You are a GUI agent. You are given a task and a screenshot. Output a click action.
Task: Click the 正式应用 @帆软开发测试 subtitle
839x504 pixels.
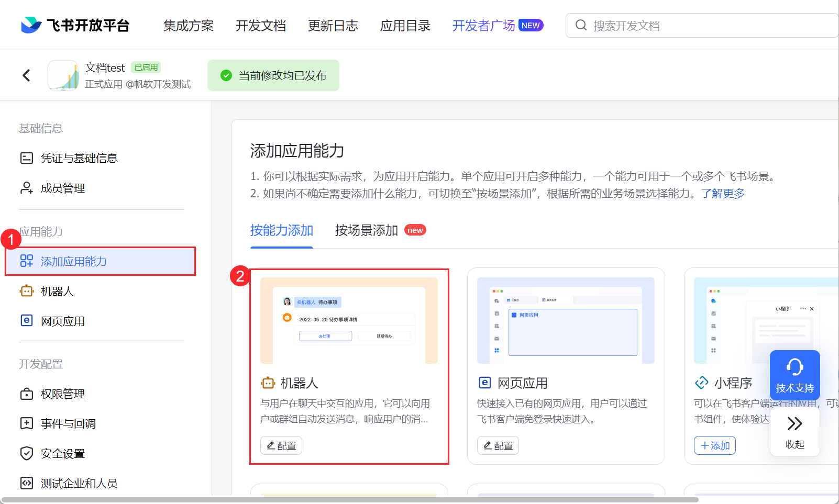(138, 84)
